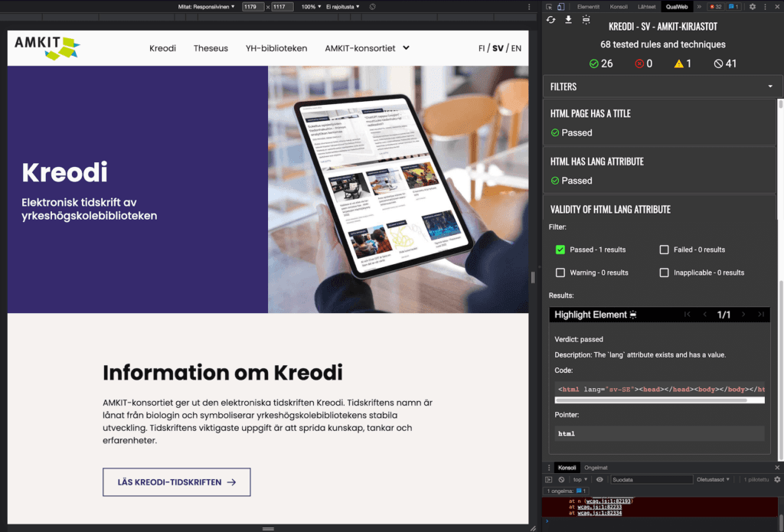This screenshot has width=784, height=532.
Task: Click the inapplicable count icon showing 41
Action: pyautogui.click(x=718, y=64)
